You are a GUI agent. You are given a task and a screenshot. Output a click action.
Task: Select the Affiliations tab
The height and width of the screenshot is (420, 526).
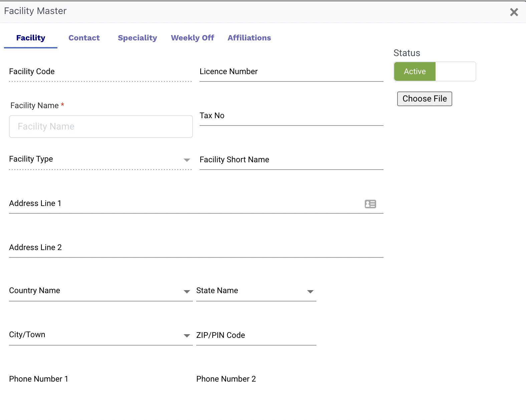coord(249,38)
